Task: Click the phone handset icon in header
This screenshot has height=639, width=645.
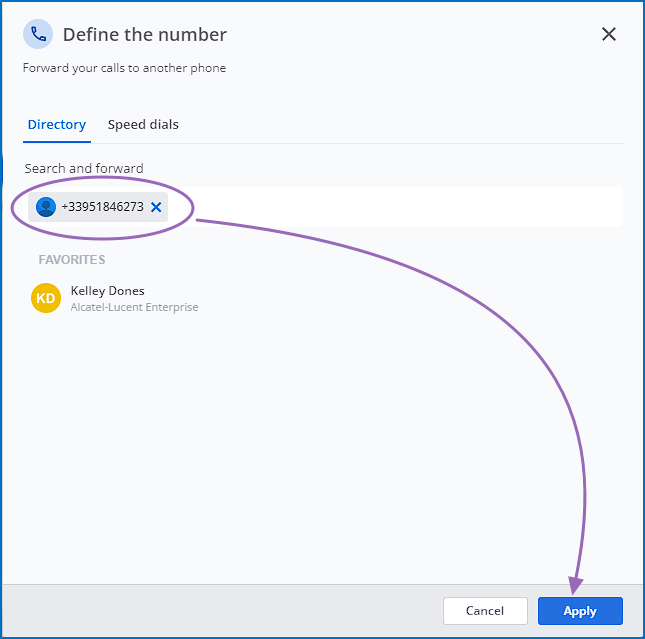Action: (x=38, y=34)
